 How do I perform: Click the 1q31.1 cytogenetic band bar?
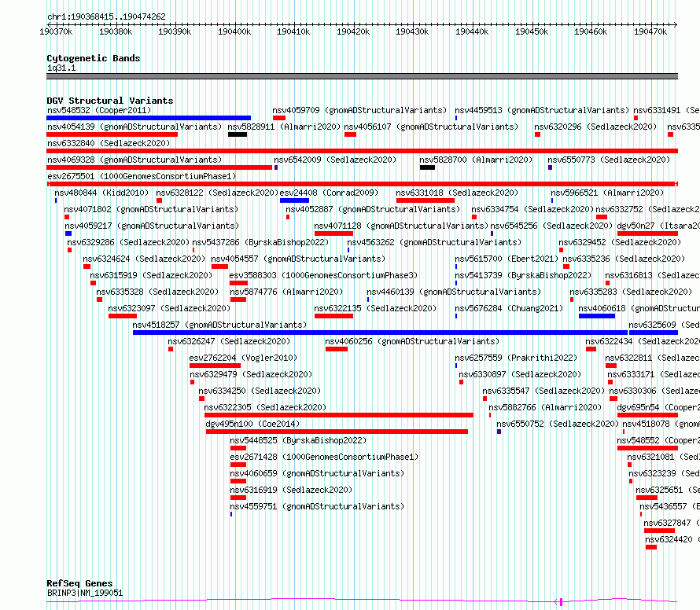(362, 76)
